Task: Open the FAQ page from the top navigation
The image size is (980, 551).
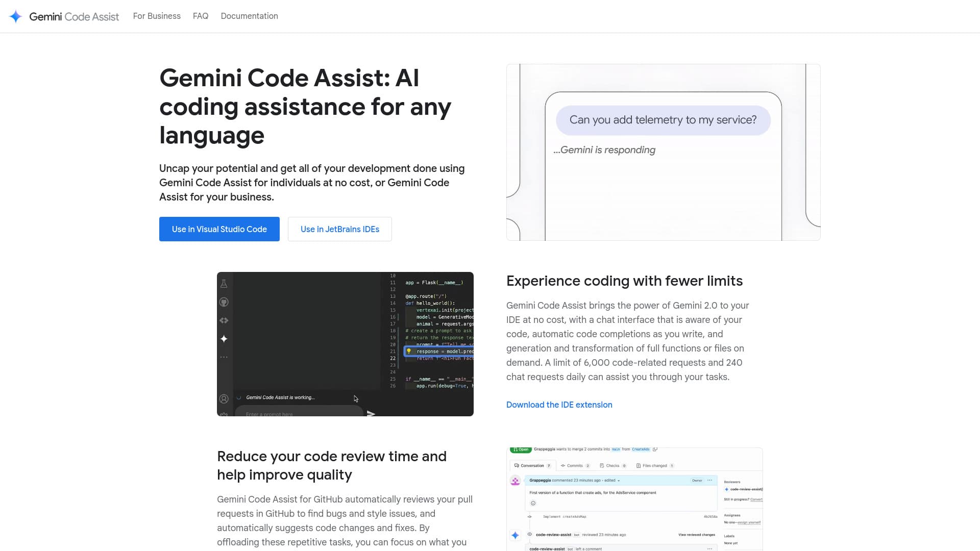Action: point(200,16)
